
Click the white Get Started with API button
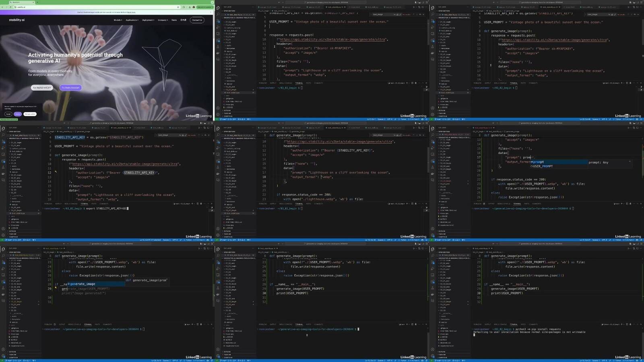pos(42,87)
